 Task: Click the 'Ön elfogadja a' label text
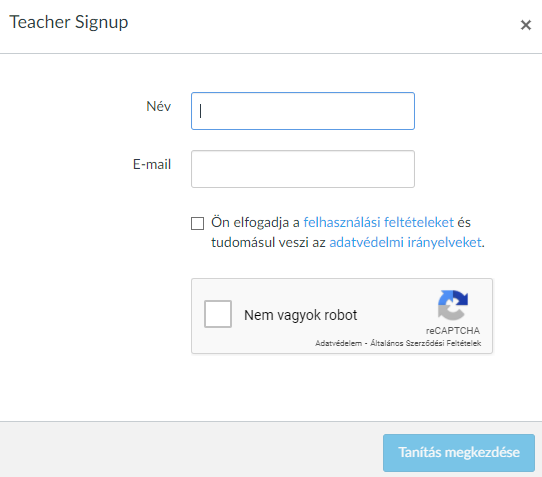[x=255, y=222]
